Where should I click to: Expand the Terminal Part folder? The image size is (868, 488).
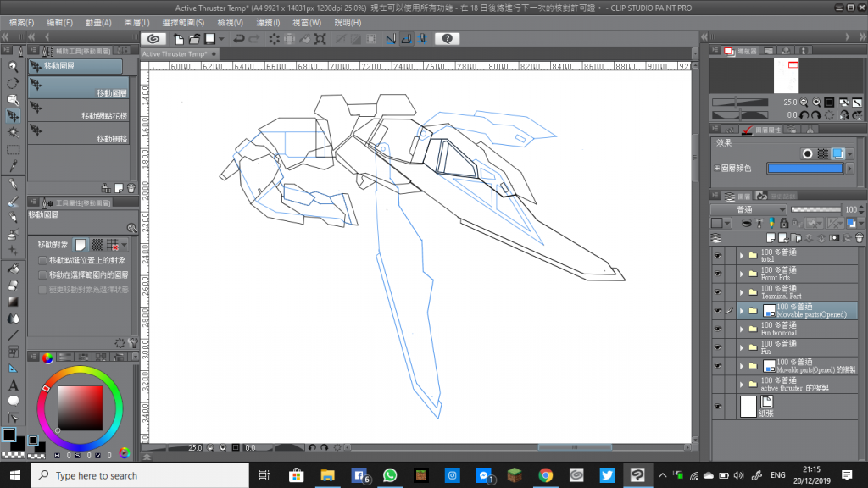(742, 292)
